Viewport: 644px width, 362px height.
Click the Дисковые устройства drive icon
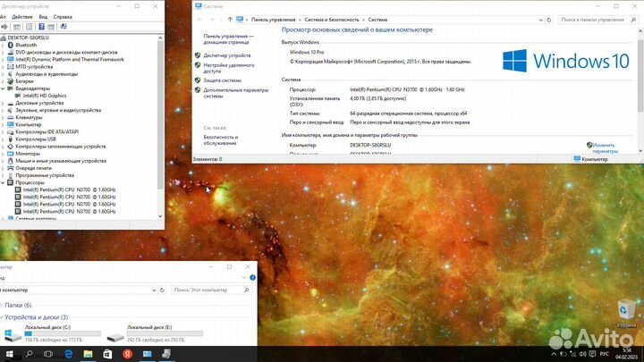coord(10,103)
